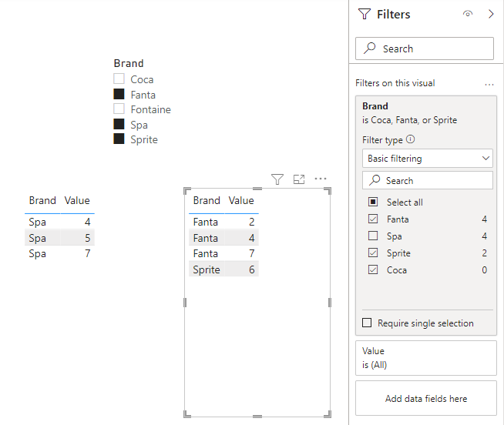Click the Filters pane funnel icon
This screenshot has height=425, width=504.
point(365,14)
